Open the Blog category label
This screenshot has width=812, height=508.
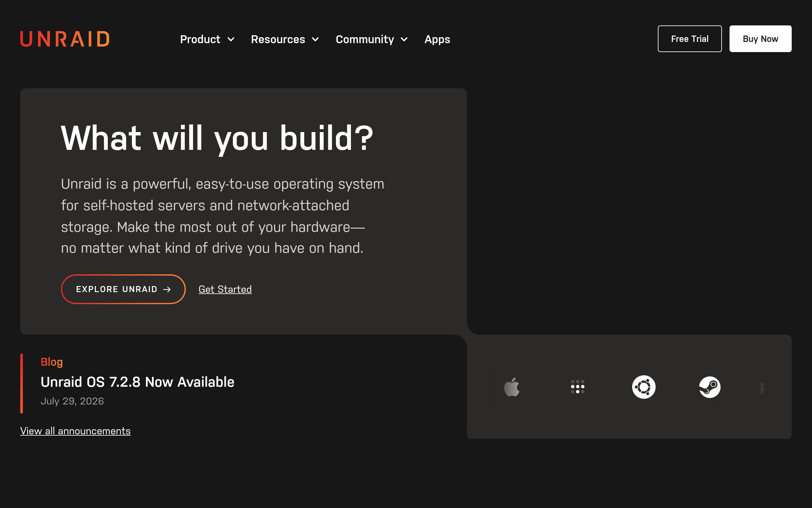(52, 362)
